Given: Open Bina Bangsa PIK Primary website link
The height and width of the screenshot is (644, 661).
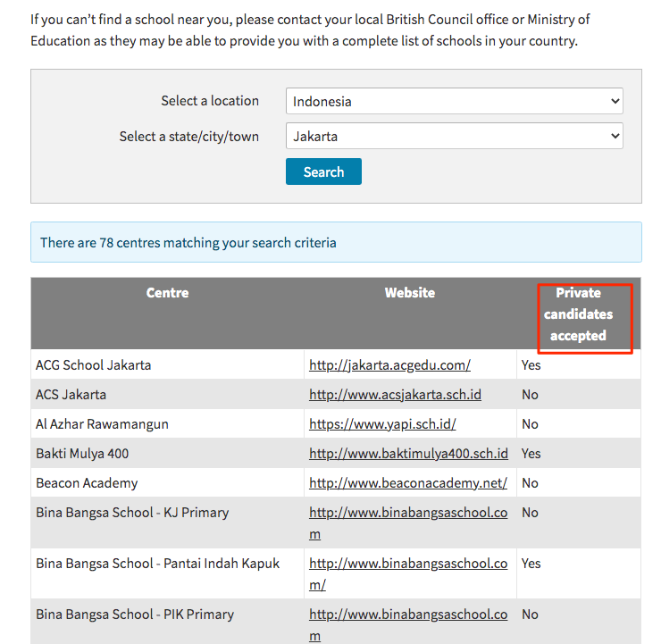Looking at the screenshot, I should coord(408,624).
